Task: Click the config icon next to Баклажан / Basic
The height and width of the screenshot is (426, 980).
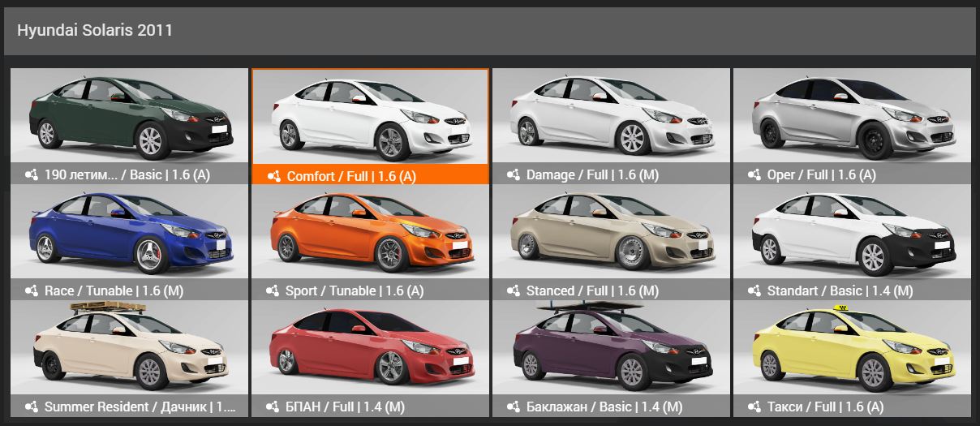Action: pos(513,407)
